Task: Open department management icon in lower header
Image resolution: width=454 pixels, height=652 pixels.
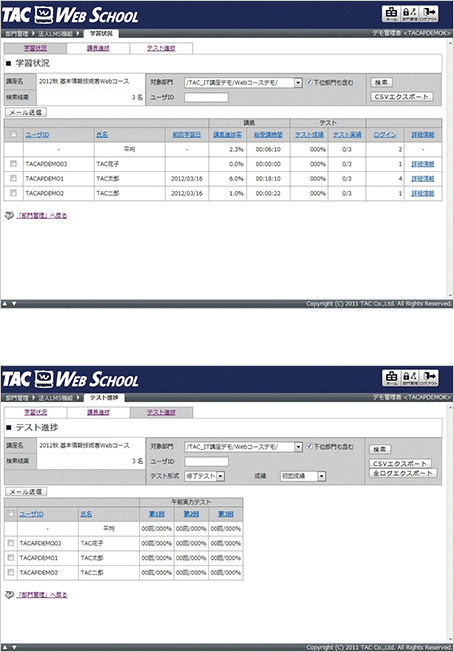Action: (x=410, y=377)
